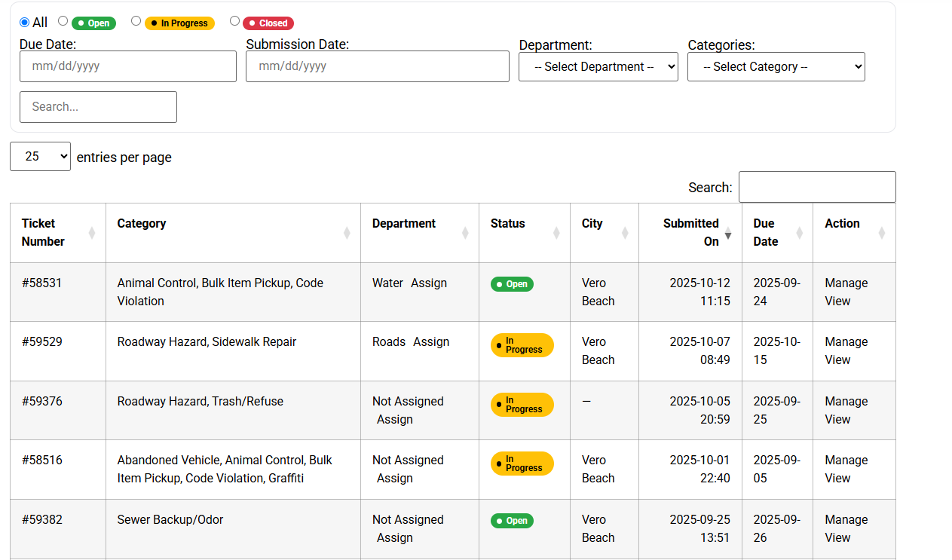Sort by Ticket Number column arrows
This screenshot has height=560, width=952.
pos(92,233)
